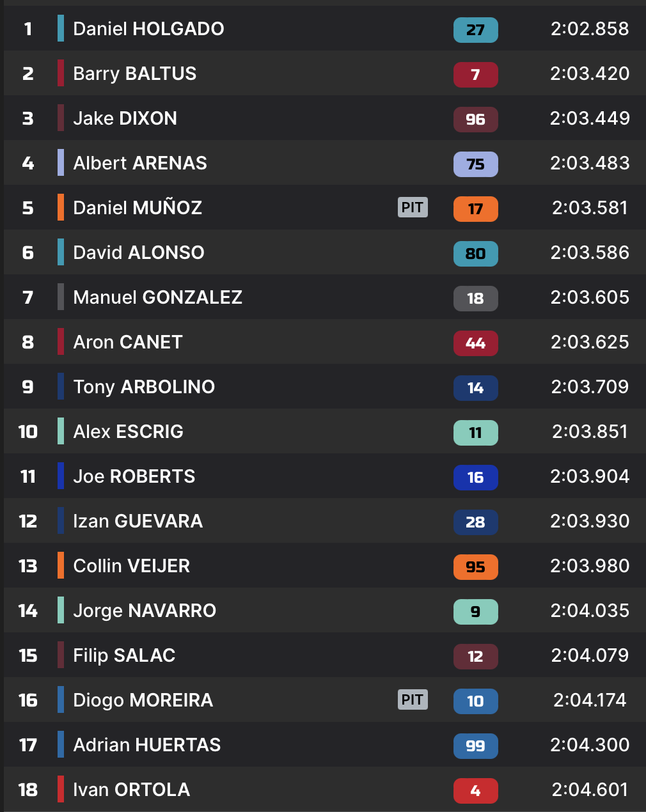Click position number 14 for Jorge NAVARRO
This screenshot has width=646, height=812.
(28, 611)
